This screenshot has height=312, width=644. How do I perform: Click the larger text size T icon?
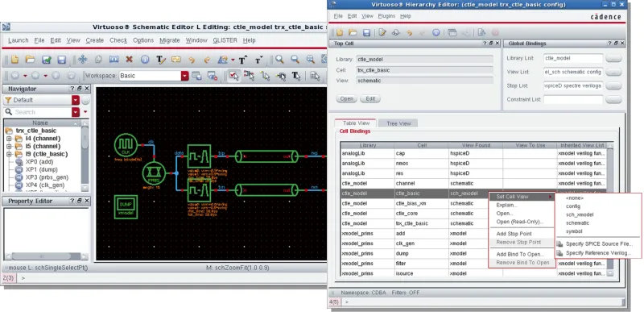[x=243, y=60]
